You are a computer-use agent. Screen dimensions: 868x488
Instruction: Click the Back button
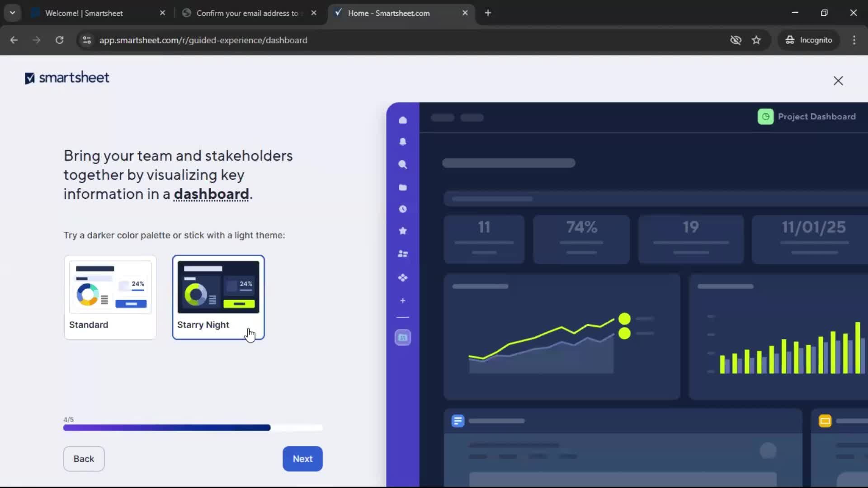point(84,459)
